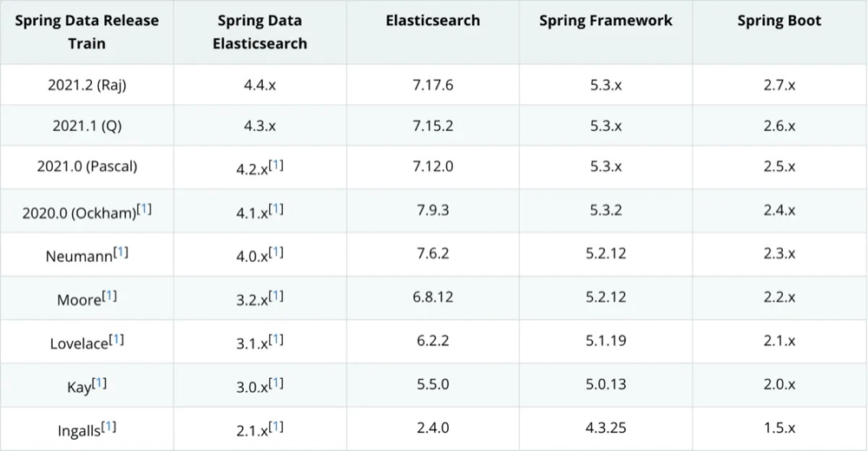The width and height of the screenshot is (868, 451).
Task: Click the Spring Data Release Train header
Action: [x=86, y=31]
